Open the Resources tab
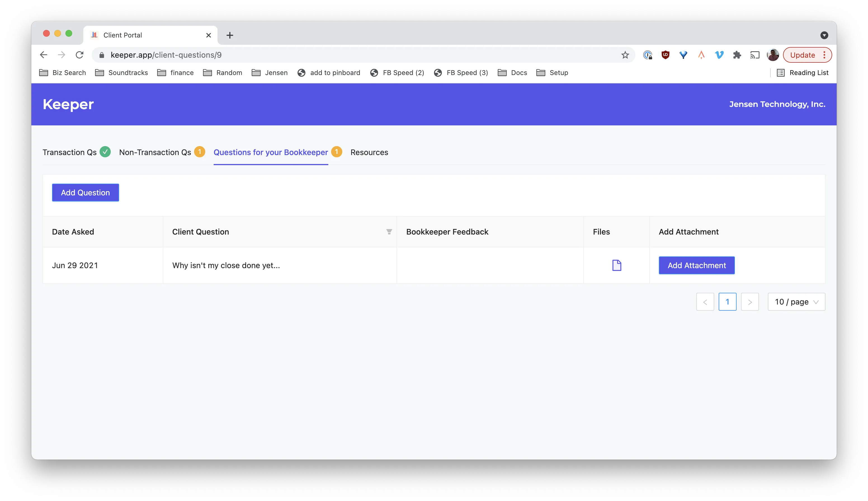 369,152
